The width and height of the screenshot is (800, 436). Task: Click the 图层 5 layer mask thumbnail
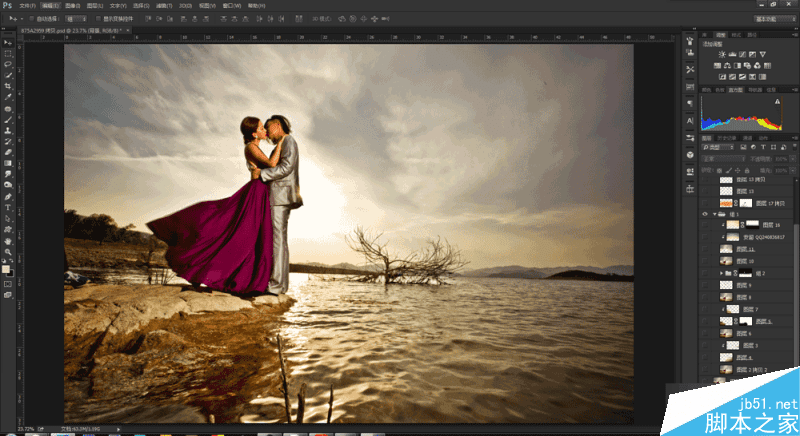(746, 321)
